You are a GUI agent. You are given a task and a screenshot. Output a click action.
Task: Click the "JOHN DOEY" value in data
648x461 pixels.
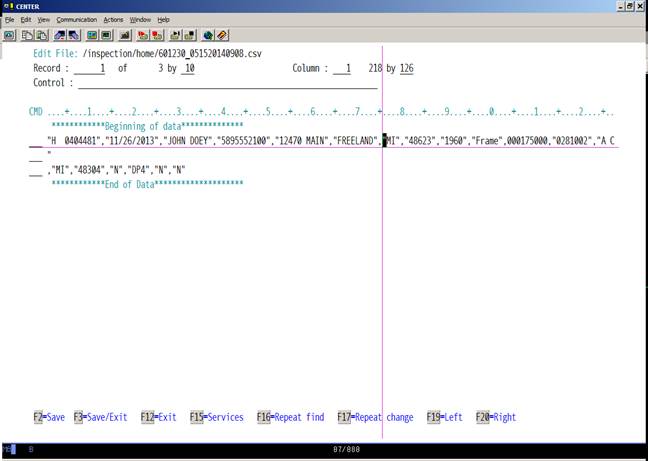coord(188,141)
